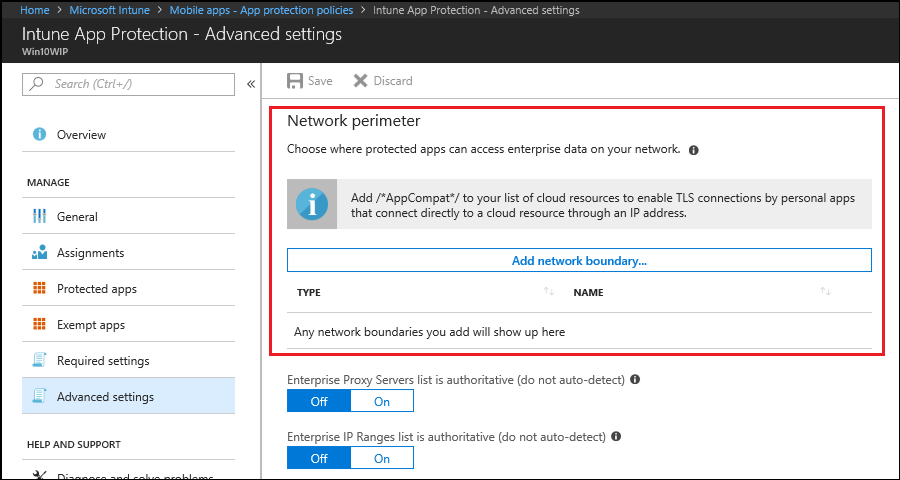Click the General settings sliders icon

(x=40, y=217)
